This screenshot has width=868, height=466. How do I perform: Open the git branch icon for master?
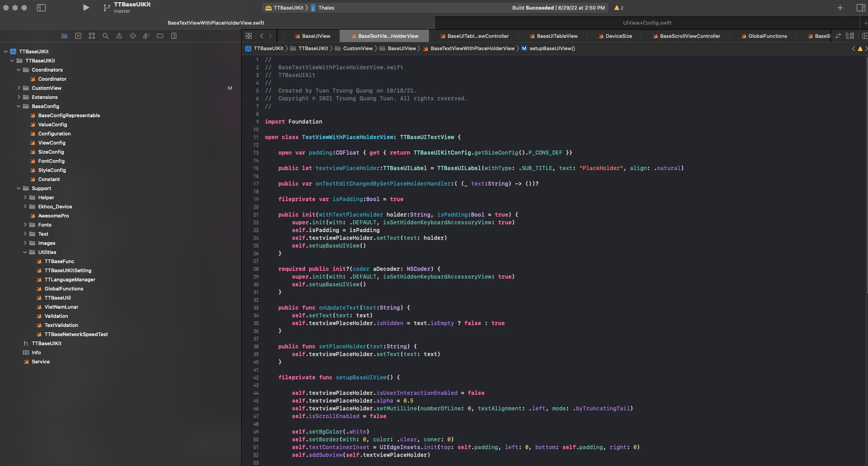tap(107, 7)
